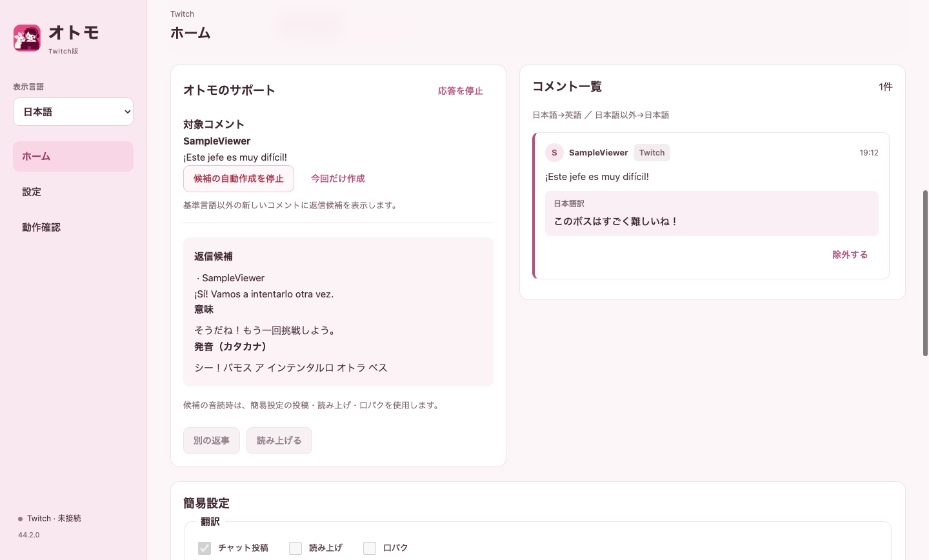
Task: Open 設定 in the sidebar
Action: 73,192
